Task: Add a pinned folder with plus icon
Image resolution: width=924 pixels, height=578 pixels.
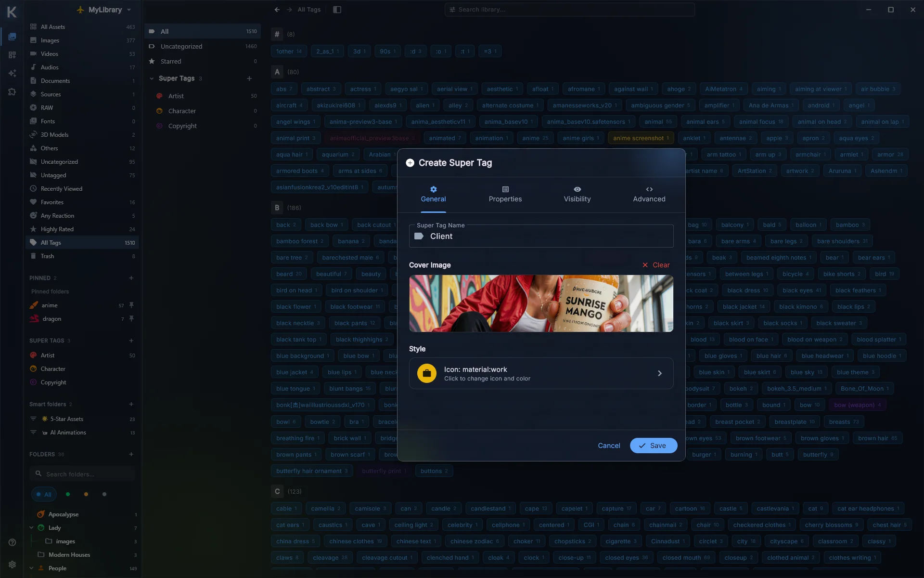Action: point(131,278)
